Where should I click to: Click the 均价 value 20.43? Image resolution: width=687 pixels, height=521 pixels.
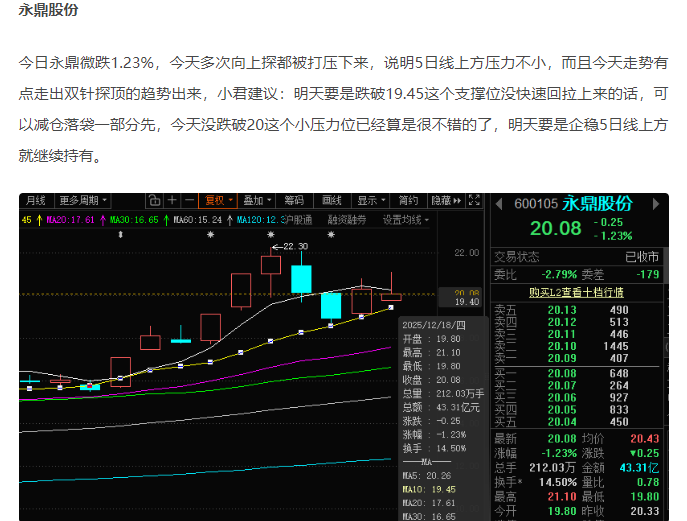(645, 439)
